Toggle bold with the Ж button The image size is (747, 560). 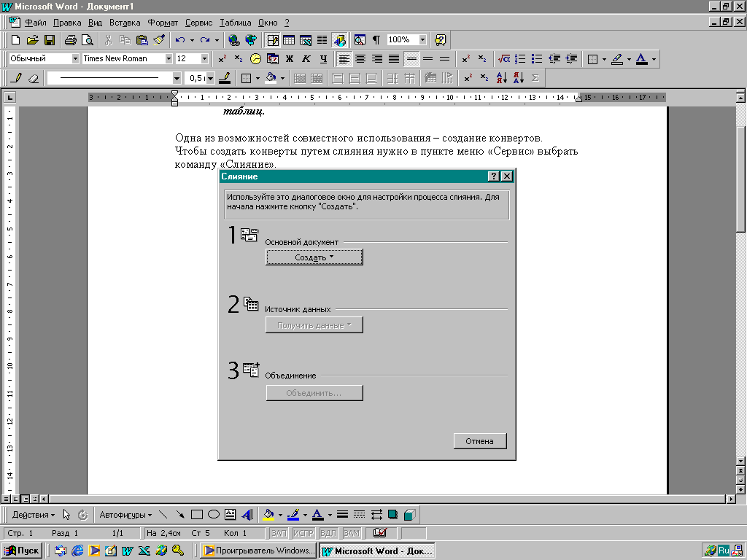click(289, 58)
